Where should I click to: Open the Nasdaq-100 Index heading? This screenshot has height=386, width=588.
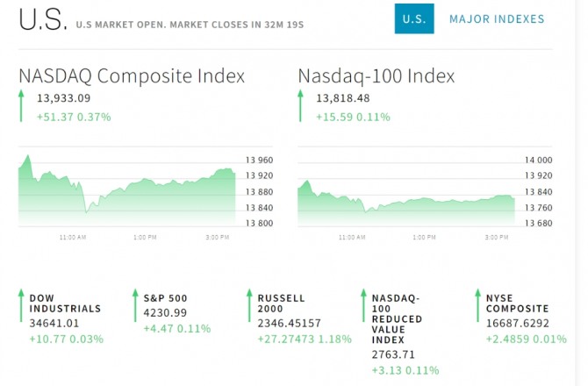(x=376, y=76)
